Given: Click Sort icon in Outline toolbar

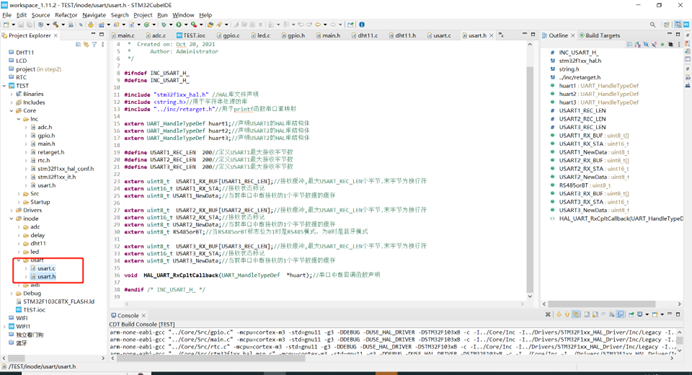Looking at the screenshot, I should click(638, 45).
